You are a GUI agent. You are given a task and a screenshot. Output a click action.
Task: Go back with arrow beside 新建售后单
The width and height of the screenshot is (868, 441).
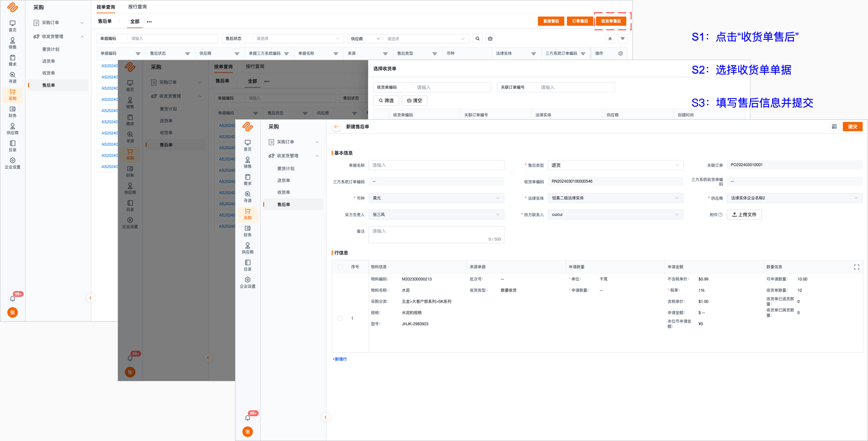pyautogui.click(x=336, y=127)
